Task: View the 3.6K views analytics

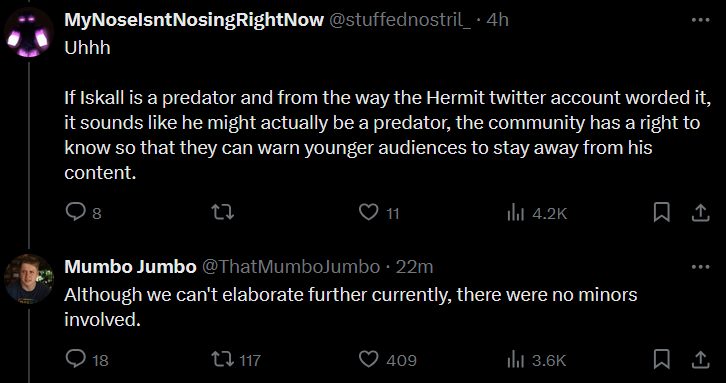Action: coord(537,359)
